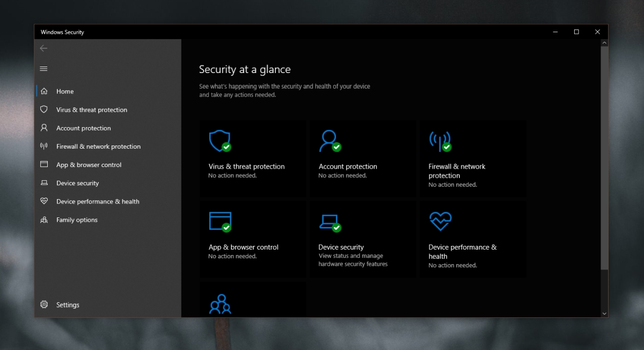Click the large laptop icon on the Device security tile
Image resolution: width=644 pixels, height=350 pixels.
click(330, 222)
